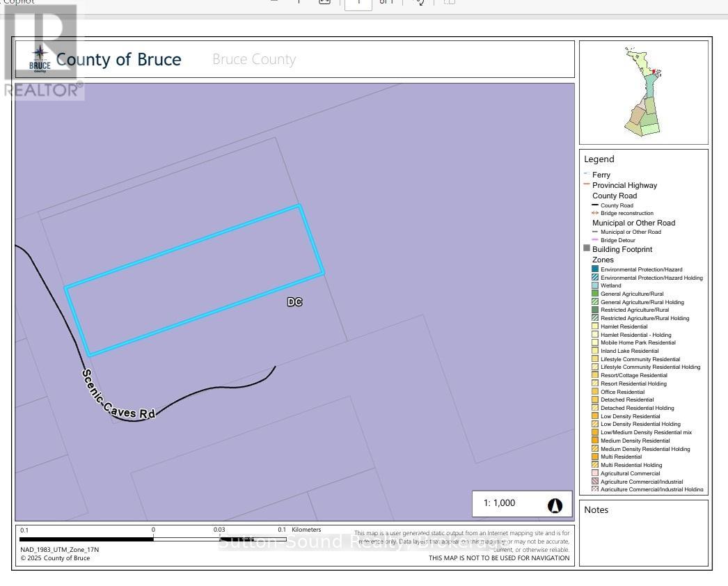Click the General Agriculture/Rural green swatch
This screenshot has width=728, height=586.
595,294
